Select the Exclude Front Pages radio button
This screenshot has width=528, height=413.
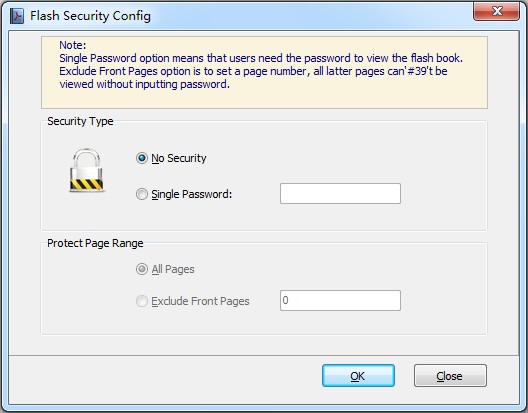142,301
